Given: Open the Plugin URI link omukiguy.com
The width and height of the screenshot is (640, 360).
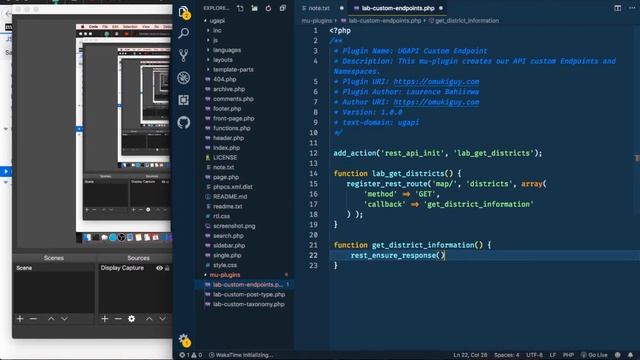Looking at the screenshot, I should click(x=436, y=82).
